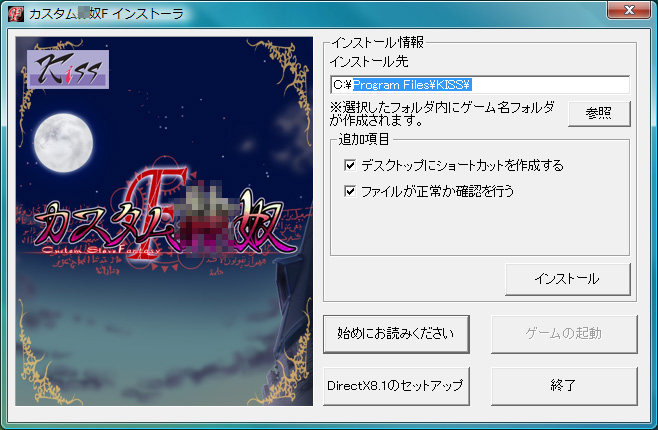Click the 追加項目 group label
The image size is (658, 430).
[x=364, y=139]
